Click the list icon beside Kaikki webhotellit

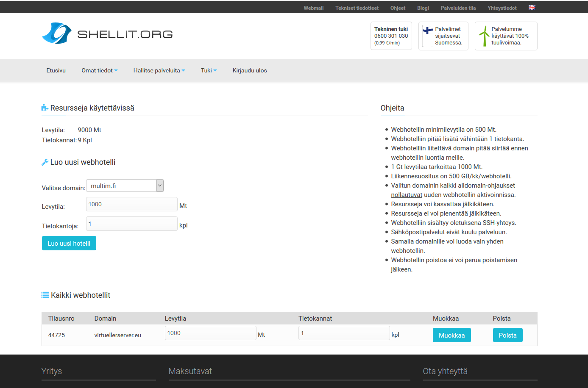(x=45, y=294)
